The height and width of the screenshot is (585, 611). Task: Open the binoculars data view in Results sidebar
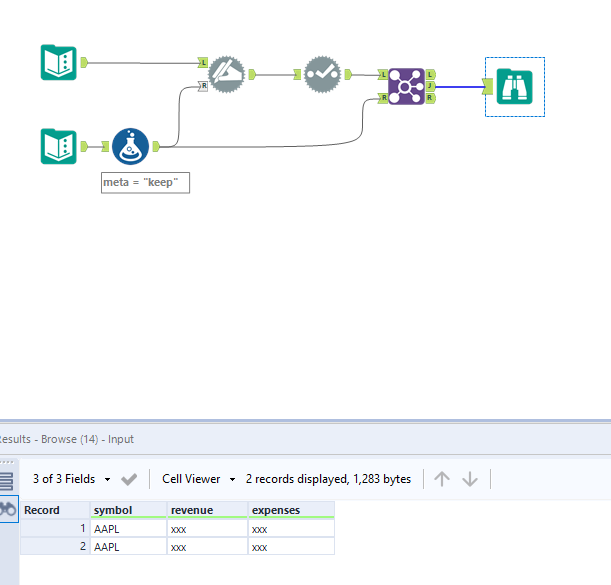[x=8, y=509]
